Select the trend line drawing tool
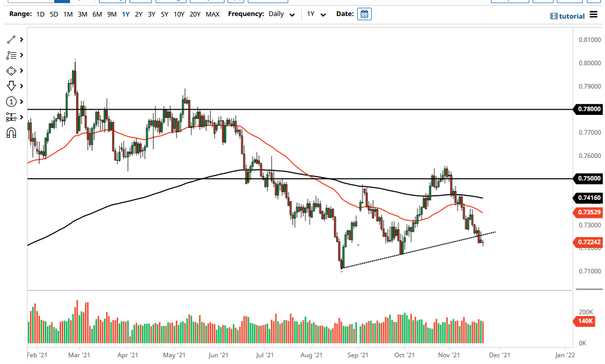This screenshot has width=605, height=364. pyautogui.click(x=11, y=39)
